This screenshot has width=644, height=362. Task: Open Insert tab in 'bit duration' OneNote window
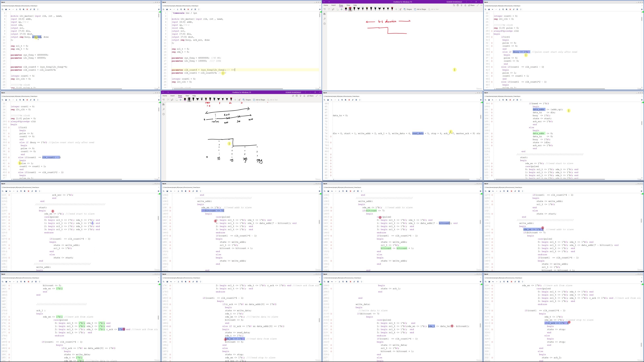333,5
